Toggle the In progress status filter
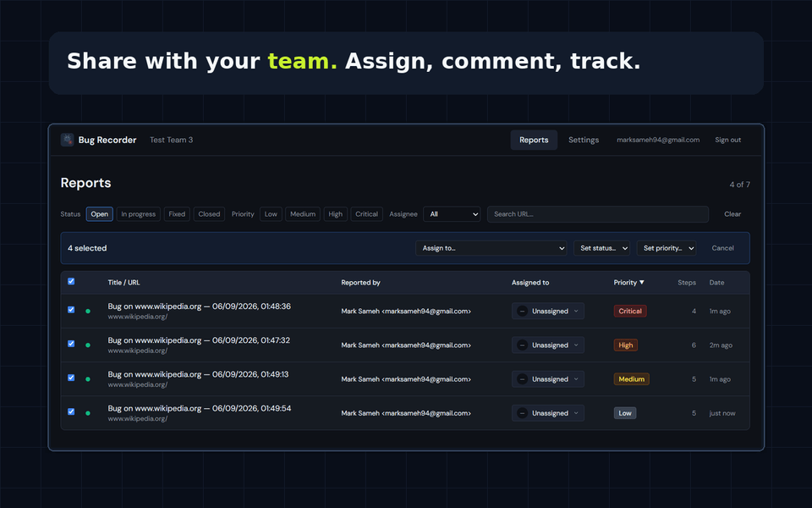This screenshot has width=812, height=508. 138,214
